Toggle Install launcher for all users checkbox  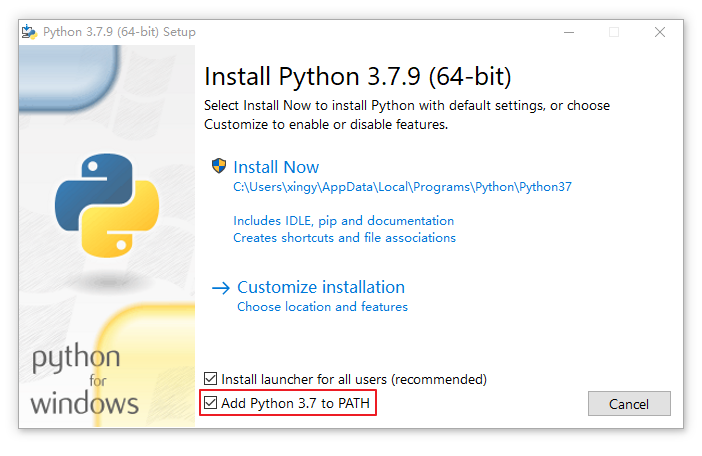[x=210, y=379]
